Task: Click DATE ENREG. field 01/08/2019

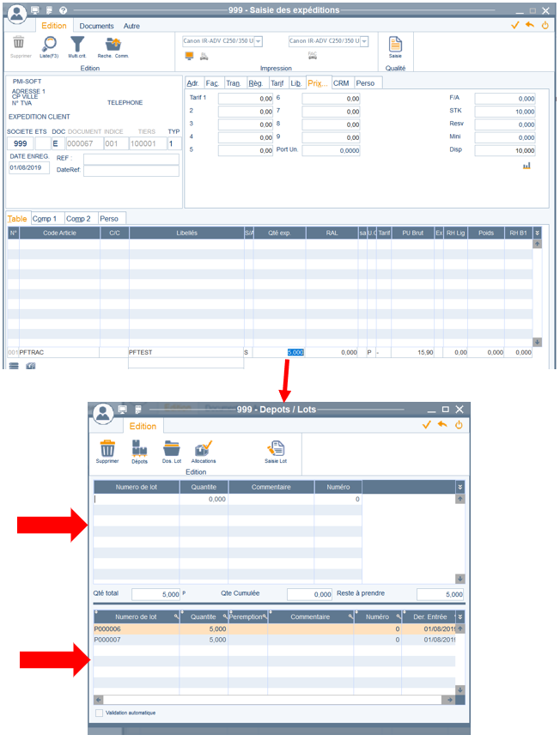Action: 29,167
